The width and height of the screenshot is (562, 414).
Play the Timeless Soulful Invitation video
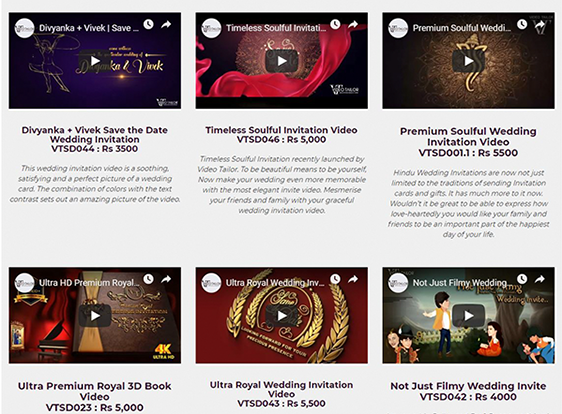[282, 61]
